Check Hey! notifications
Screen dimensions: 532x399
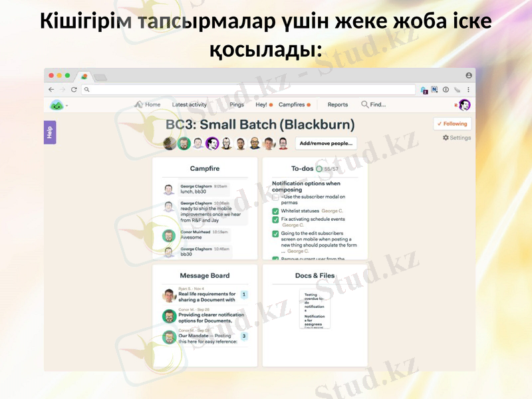[x=262, y=104]
